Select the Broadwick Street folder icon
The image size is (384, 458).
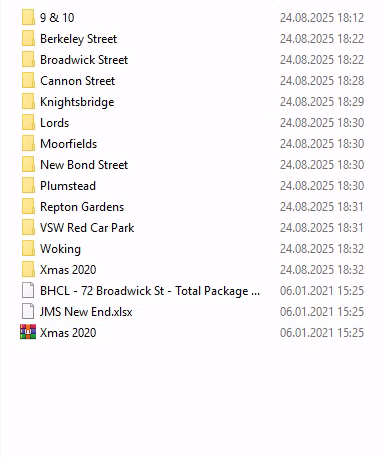point(28,59)
